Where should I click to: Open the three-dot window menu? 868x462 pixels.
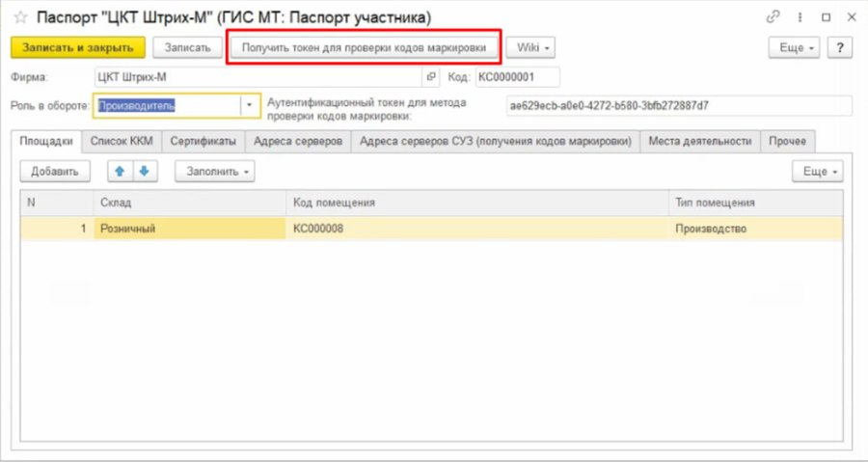click(800, 17)
